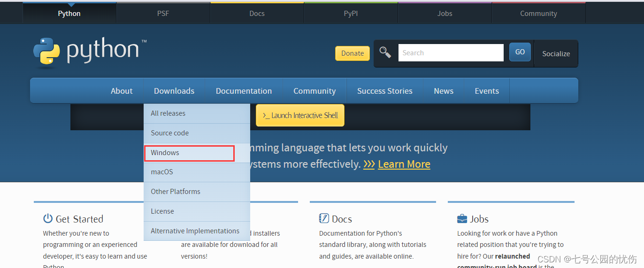Open Success Stories navigation menu
This screenshot has width=644, height=268.
tap(385, 91)
